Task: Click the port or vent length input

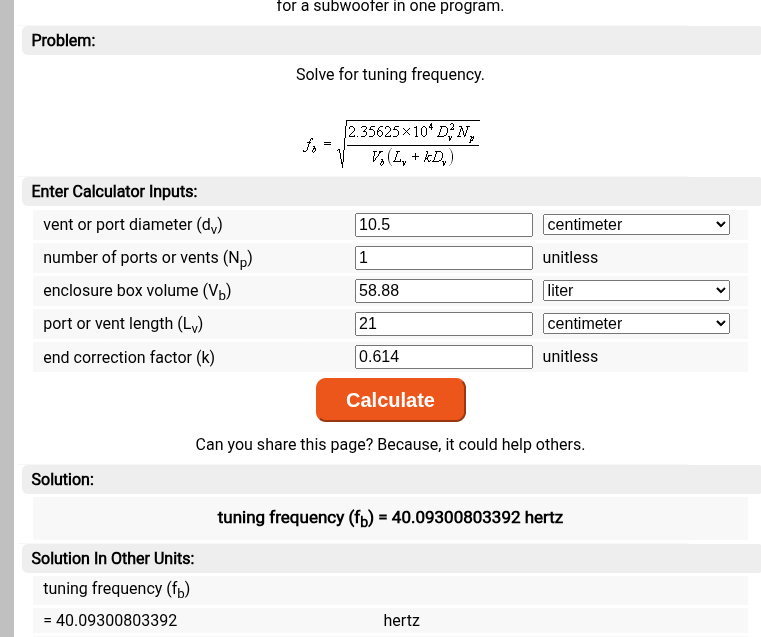Action: 443,324
